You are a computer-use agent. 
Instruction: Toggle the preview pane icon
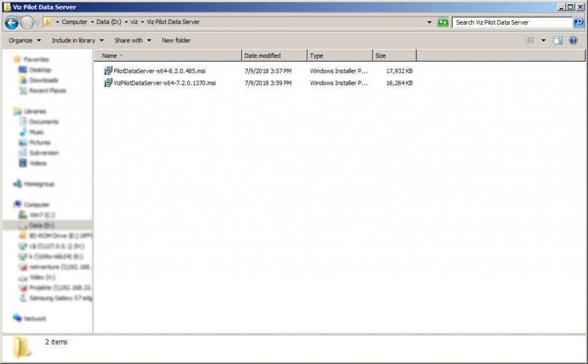(x=558, y=41)
